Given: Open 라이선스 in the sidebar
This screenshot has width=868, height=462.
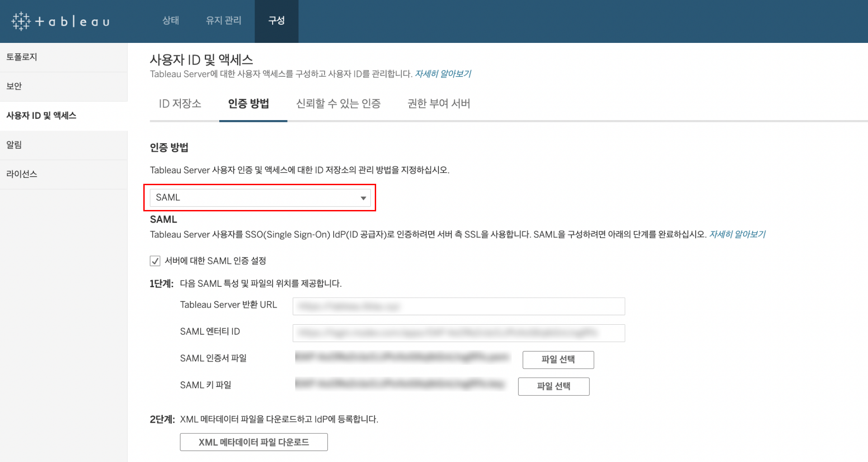Looking at the screenshot, I should click(x=63, y=174).
